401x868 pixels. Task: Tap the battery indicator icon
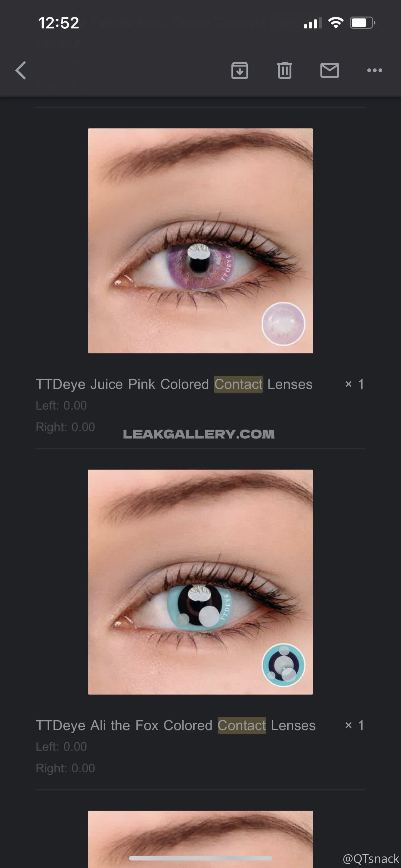362,23
